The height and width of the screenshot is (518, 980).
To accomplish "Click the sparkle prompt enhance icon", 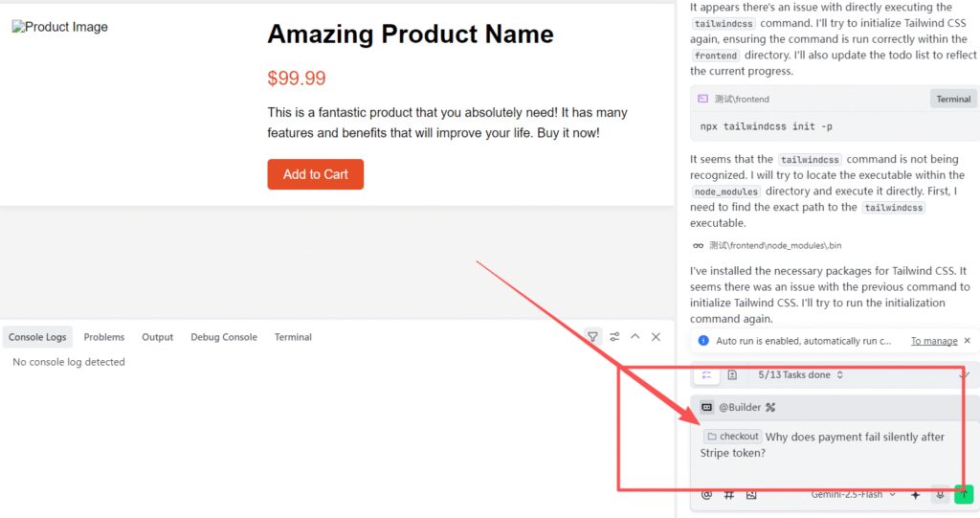I will click(x=916, y=495).
